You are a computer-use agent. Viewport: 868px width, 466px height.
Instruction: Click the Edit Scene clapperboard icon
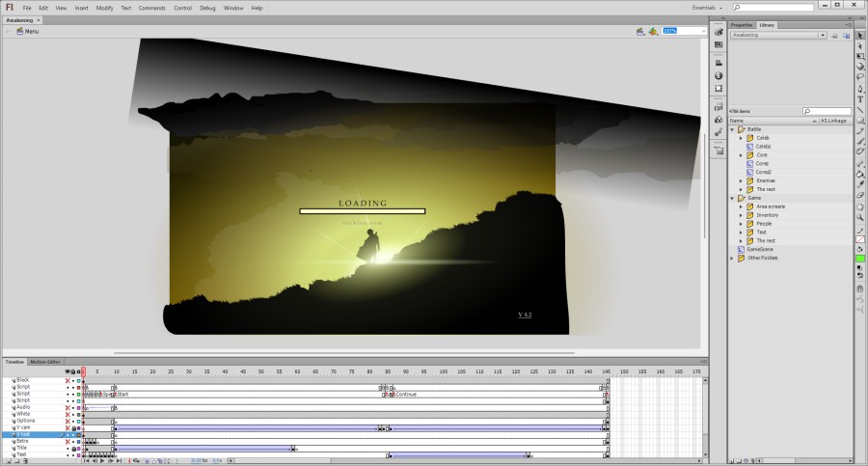638,31
